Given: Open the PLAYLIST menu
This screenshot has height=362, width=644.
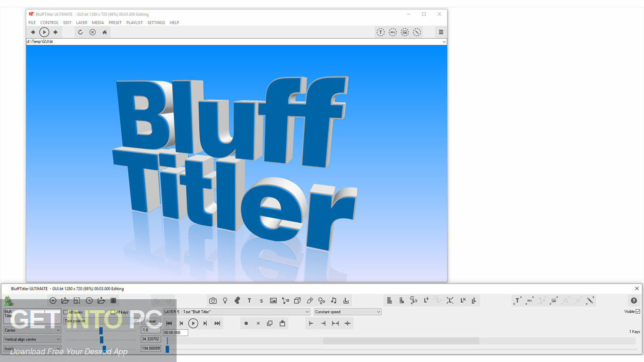Looking at the screenshot, I should (x=134, y=23).
